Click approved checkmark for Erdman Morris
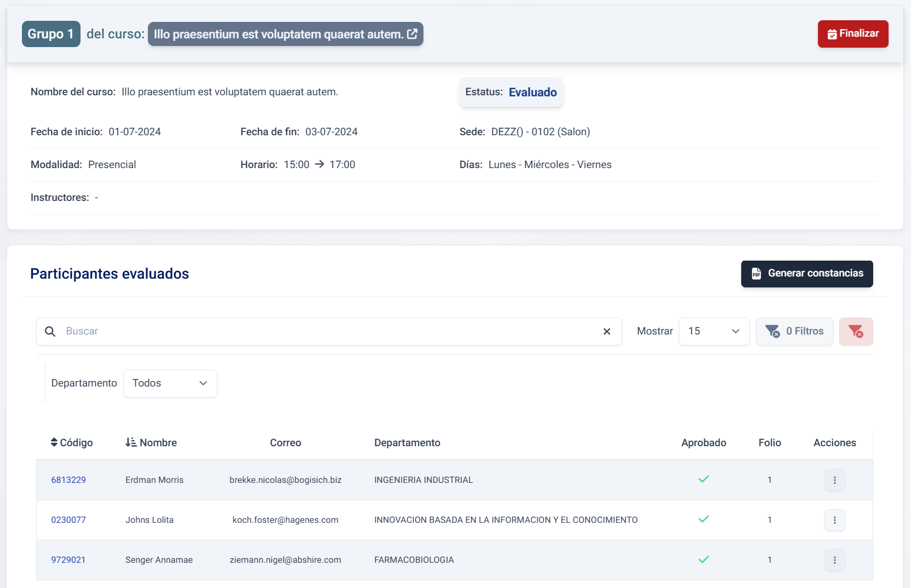This screenshot has width=911, height=588. click(703, 480)
